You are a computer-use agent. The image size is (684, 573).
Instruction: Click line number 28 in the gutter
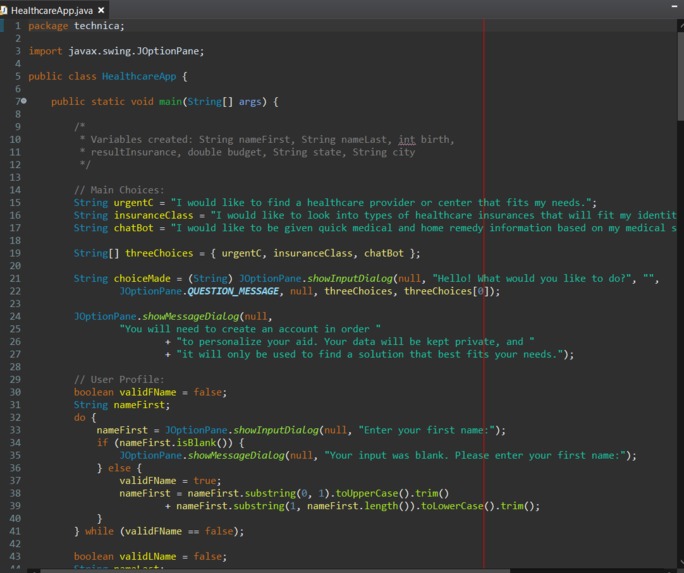pos(15,367)
